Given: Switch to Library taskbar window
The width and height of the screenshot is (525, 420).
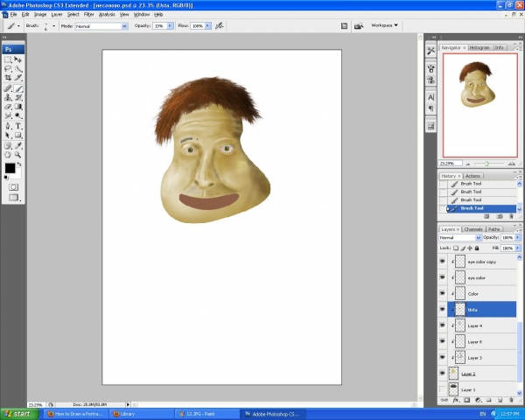Looking at the screenshot, I should (x=142, y=414).
